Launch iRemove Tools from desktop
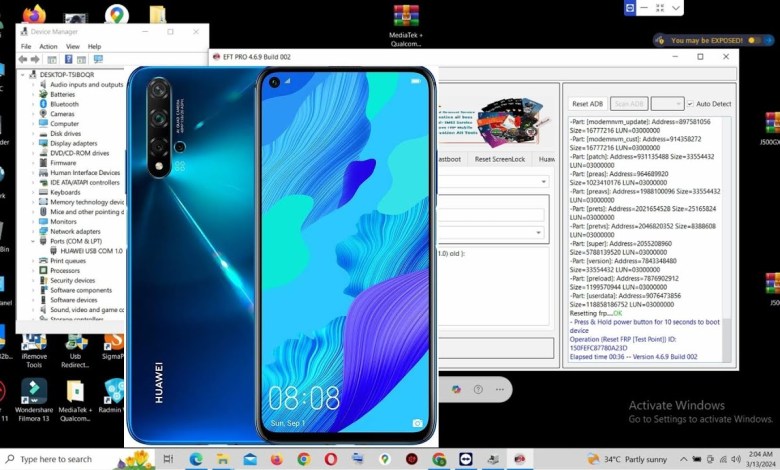Image resolution: width=780 pixels, height=470 pixels. (34, 345)
